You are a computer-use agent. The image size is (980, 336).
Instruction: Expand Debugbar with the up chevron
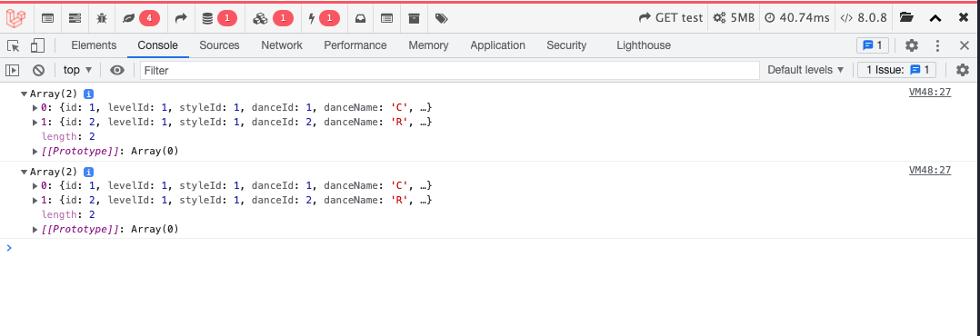click(935, 18)
